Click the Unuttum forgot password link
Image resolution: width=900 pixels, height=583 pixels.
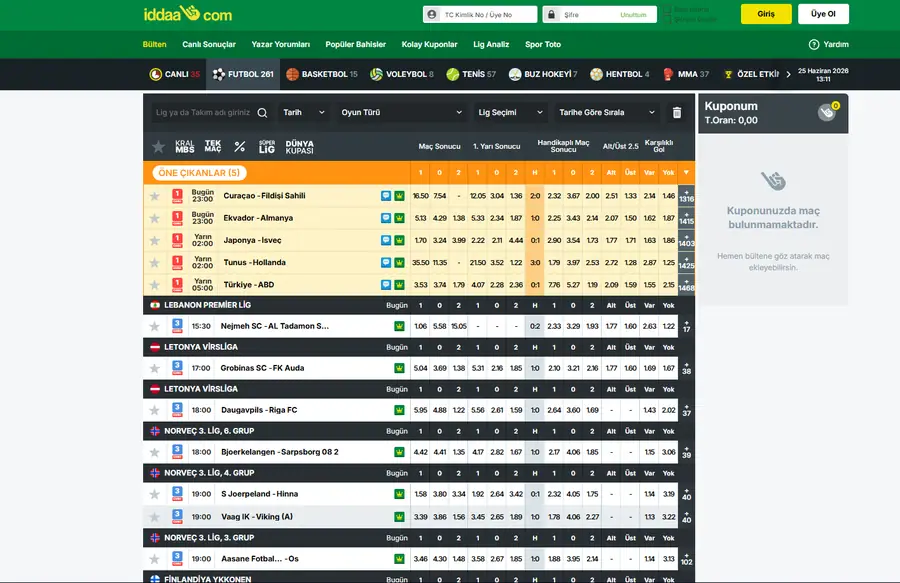(633, 15)
